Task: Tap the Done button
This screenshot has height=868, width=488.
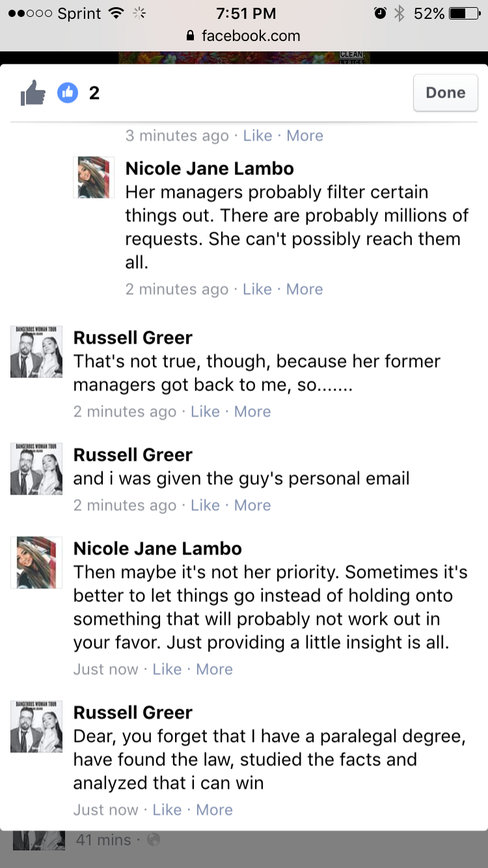Action: (446, 93)
